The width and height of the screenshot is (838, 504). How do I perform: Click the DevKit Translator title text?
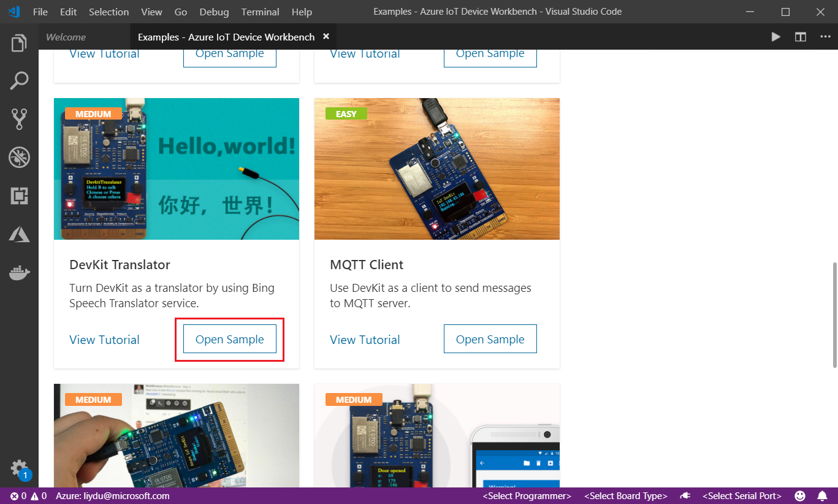tap(120, 265)
